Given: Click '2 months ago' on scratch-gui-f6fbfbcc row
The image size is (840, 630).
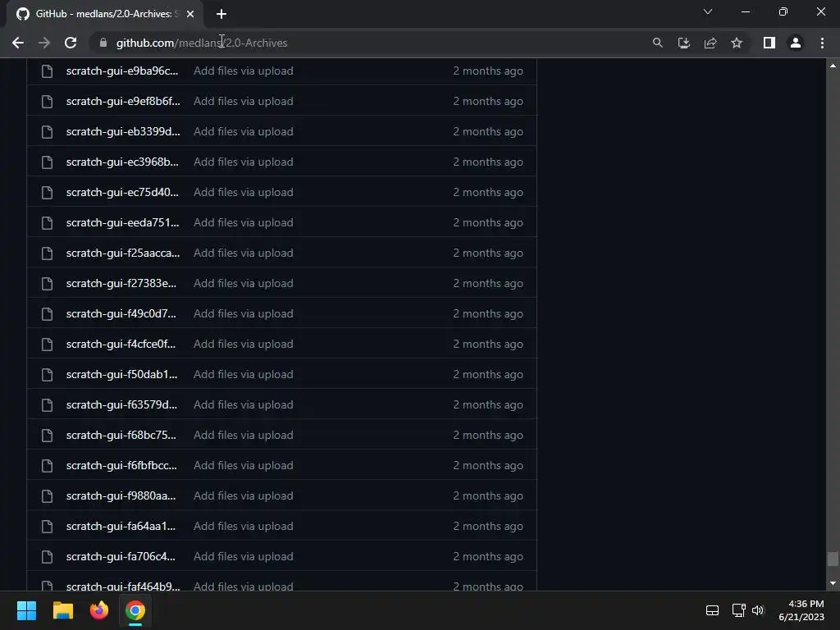Looking at the screenshot, I should coord(488,466).
